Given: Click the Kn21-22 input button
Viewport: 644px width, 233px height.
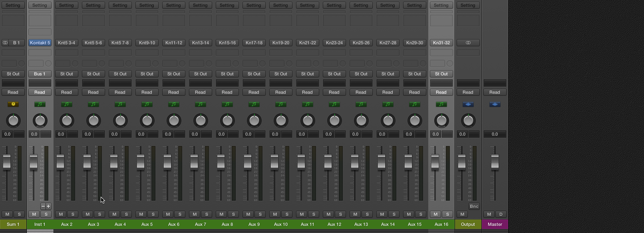Looking at the screenshot, I should click(308, 43).
